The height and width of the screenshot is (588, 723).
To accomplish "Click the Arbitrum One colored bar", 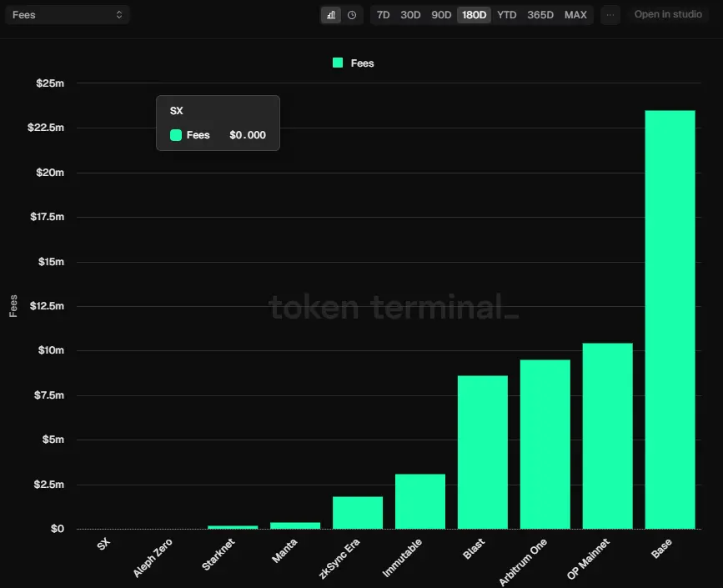I will (x=545, y=442).
